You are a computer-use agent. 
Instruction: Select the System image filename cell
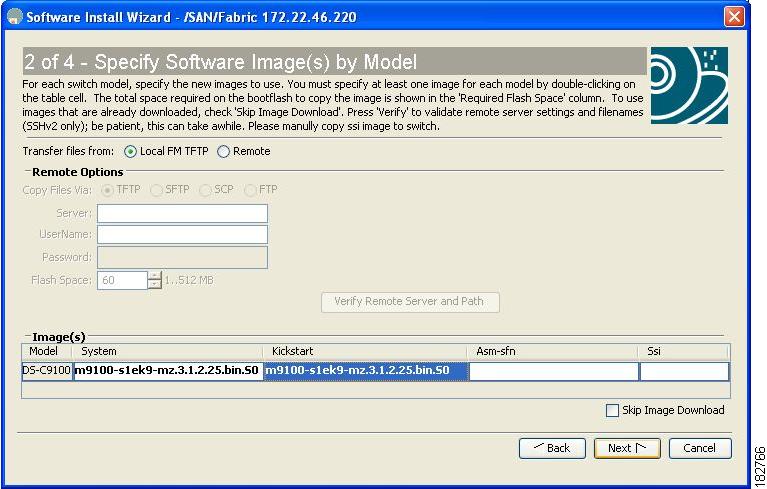[168, 371]
